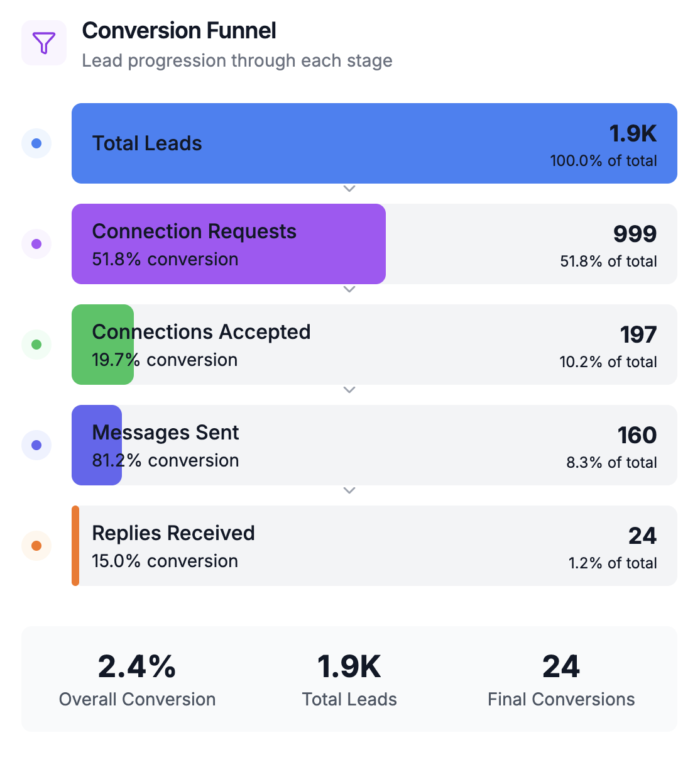Click the orange Replies Received bar marker
The height and width of the screenshot is (757, 700).
75,546
